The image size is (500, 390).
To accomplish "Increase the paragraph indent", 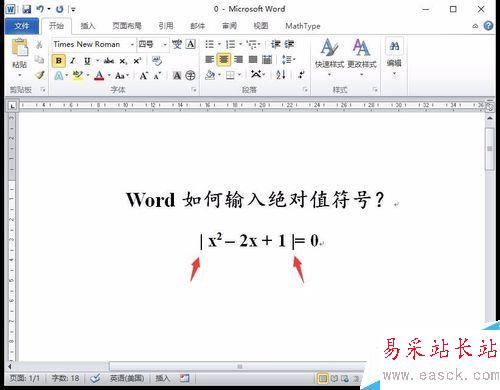I will pos(289,44).
